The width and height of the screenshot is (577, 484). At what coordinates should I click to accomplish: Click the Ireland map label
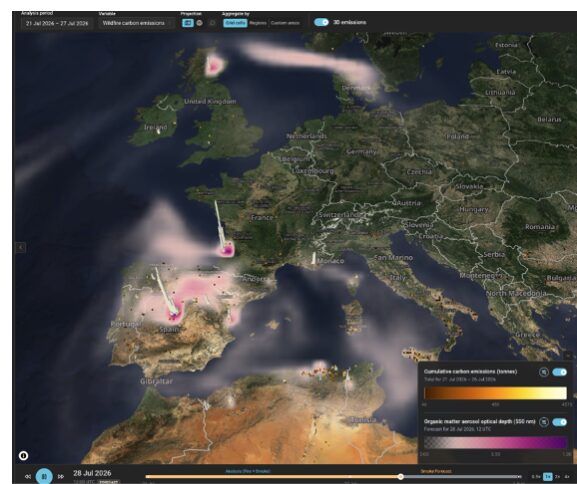pyautogui.click(x=155, y=127)
